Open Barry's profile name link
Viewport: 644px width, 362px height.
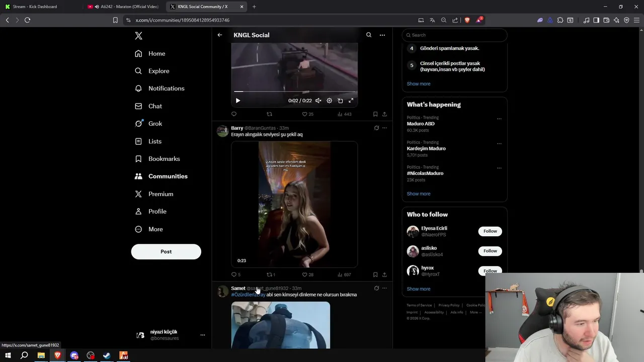pos(237,128)
